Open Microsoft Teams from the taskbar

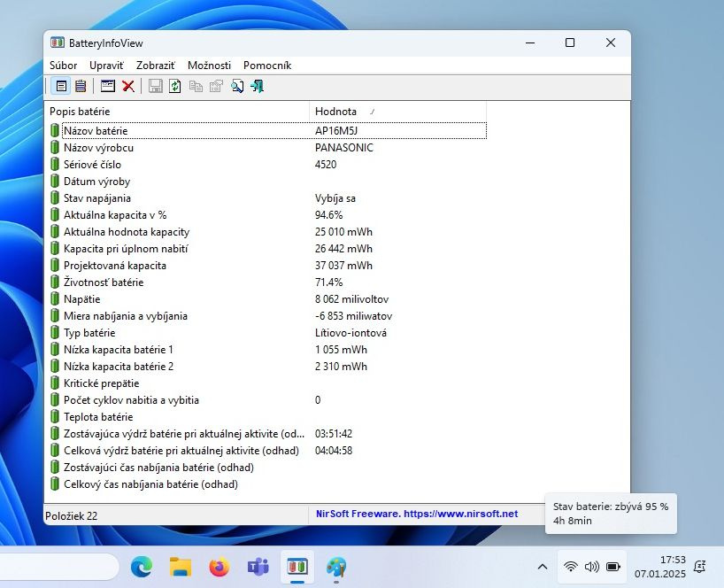click(x=258, y=567)
